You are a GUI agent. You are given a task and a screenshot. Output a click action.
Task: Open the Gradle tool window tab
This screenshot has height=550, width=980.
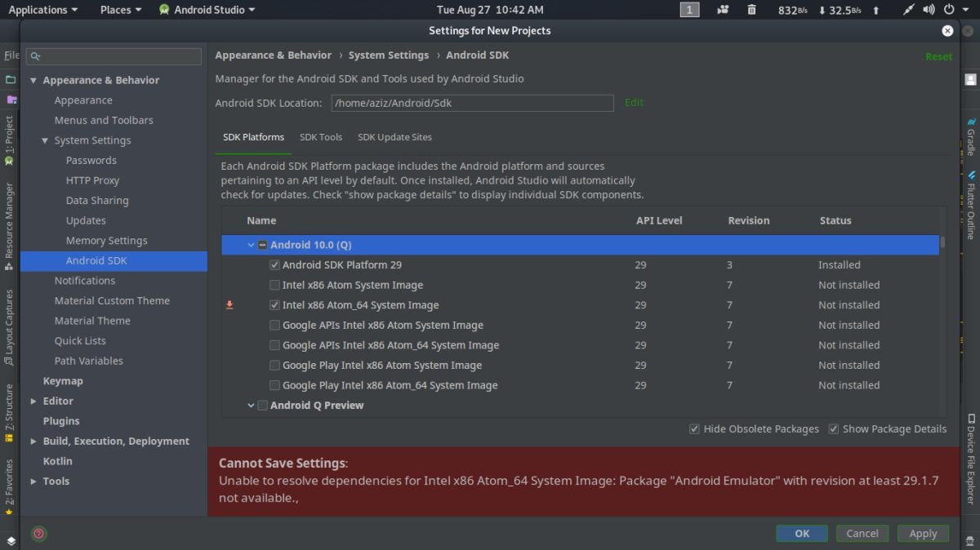(971, 135)
